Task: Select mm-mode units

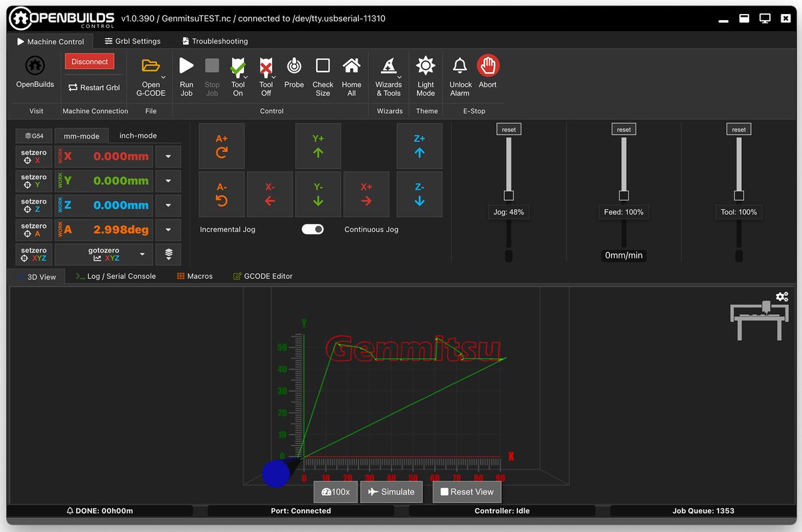Action: (x=82, y=136)
